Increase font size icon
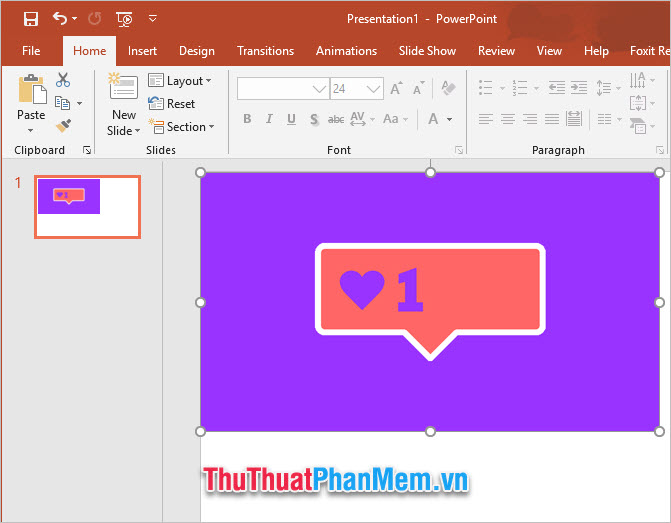This screenshot has height=523, width=671. point(396,88)
